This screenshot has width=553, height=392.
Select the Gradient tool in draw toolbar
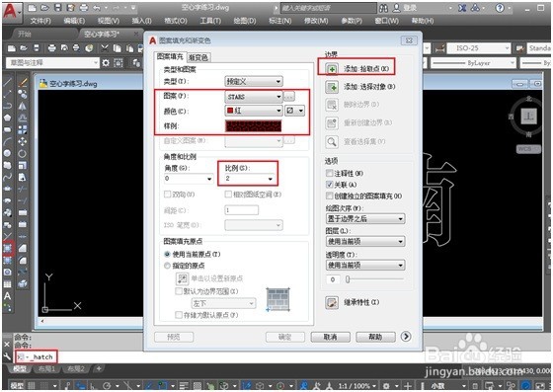pyautogui.click(x=8, y=261)
